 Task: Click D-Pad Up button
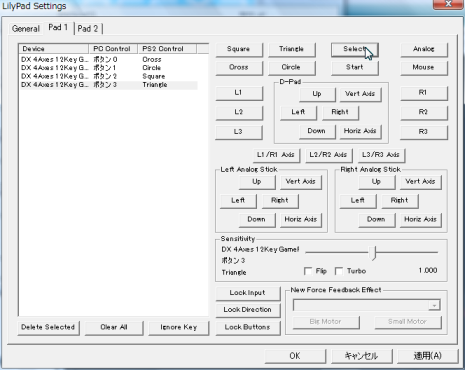click(317, 94)
